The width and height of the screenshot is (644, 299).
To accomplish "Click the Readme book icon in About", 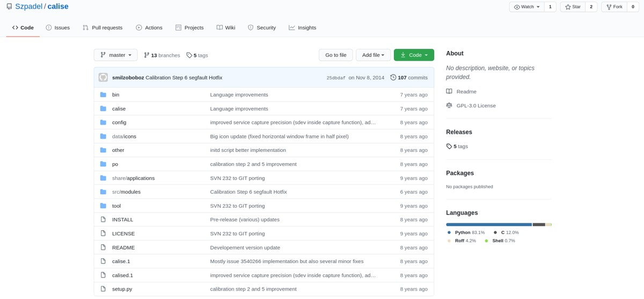I will point(449,92).
